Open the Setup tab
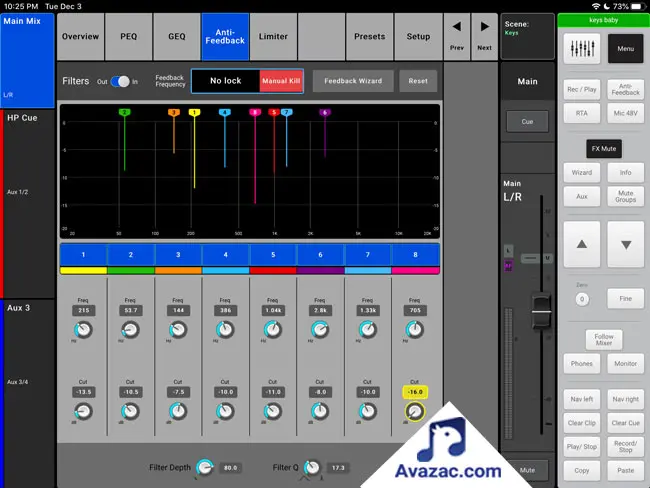The image size is (650, 488). click(x=418, y=36)
